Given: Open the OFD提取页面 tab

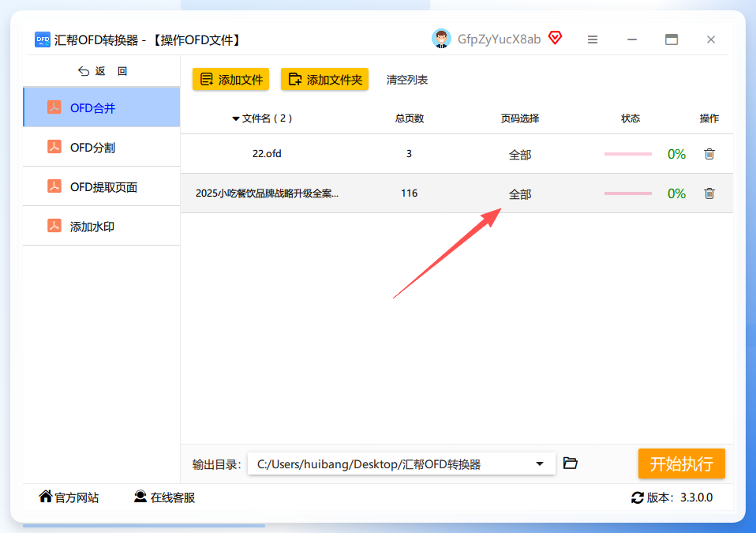Looking at the screenshot, I should [102, 186].
